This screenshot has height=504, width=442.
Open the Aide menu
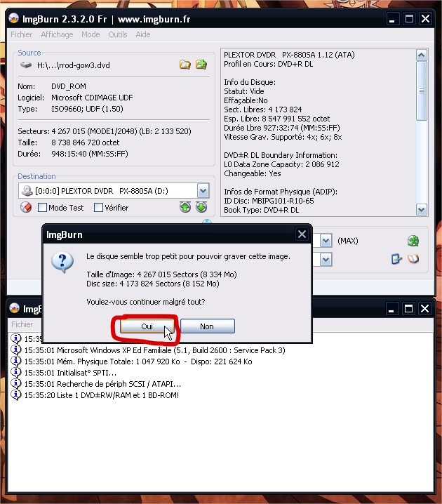[143, 34]
